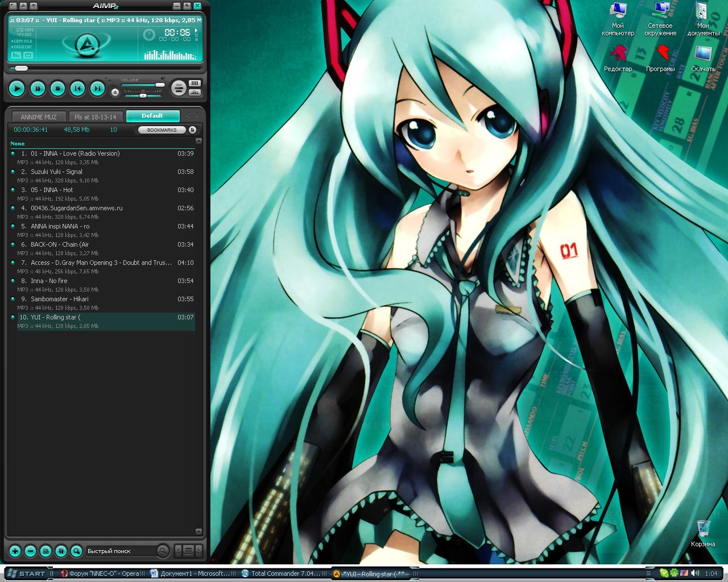This screenshot has height=582, width=728.
Task: Click the playlist scrollbar down arrow
Action: coord(198,532)
